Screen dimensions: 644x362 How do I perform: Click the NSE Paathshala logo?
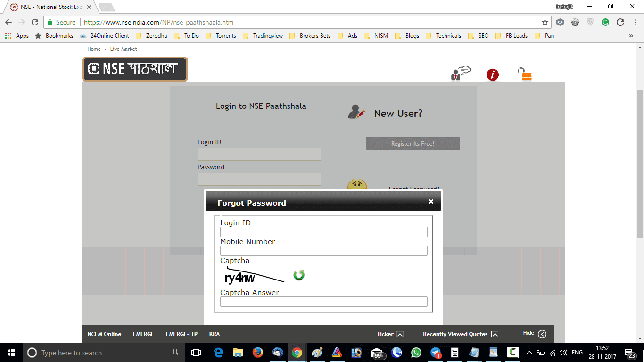(135, 69)
